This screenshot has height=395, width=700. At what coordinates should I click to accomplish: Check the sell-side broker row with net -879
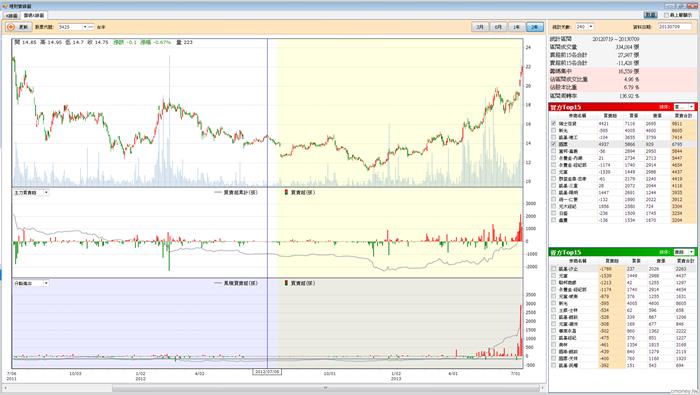[x=554, y=296]
